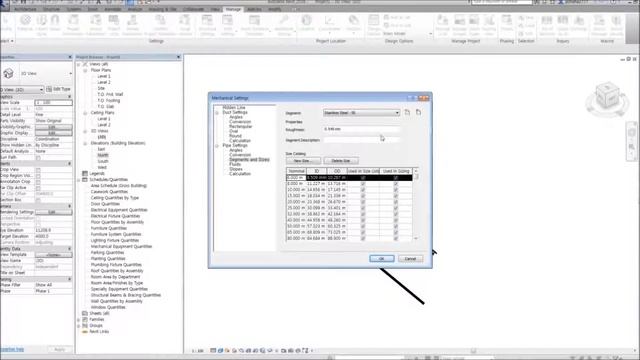Click Cancel in Mechanical Settings dialog
Screen dimensions: 640x360
(x=410, y=259)
